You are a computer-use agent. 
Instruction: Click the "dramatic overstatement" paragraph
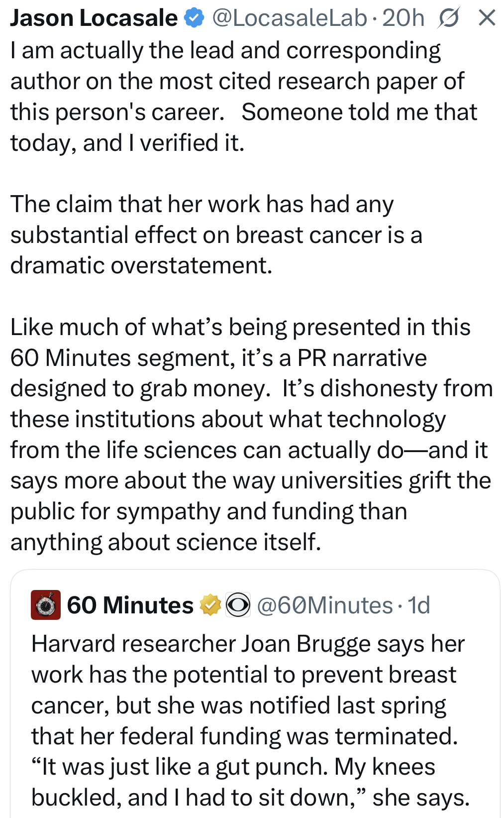216,234
